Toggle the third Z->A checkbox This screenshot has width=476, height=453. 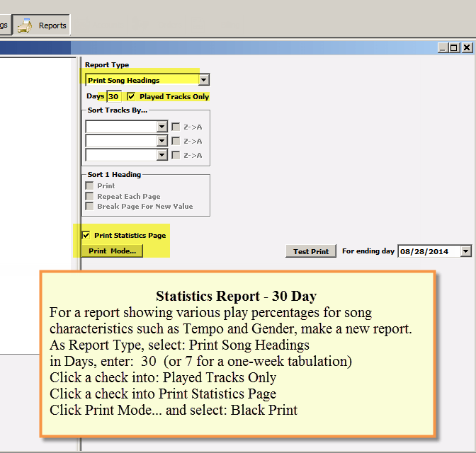coord(176,155)
